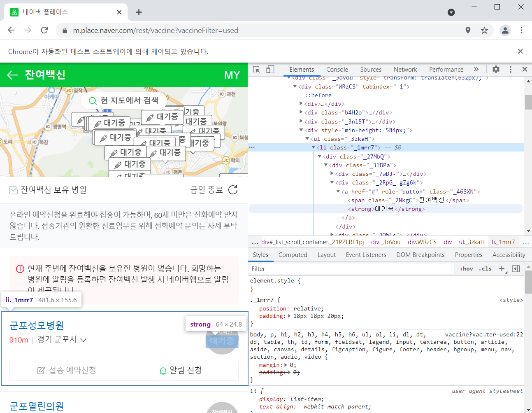This screenshot has width=532, height=413.
Task: Open 군포성모병원 hospital title link
Action: (37, 325)
